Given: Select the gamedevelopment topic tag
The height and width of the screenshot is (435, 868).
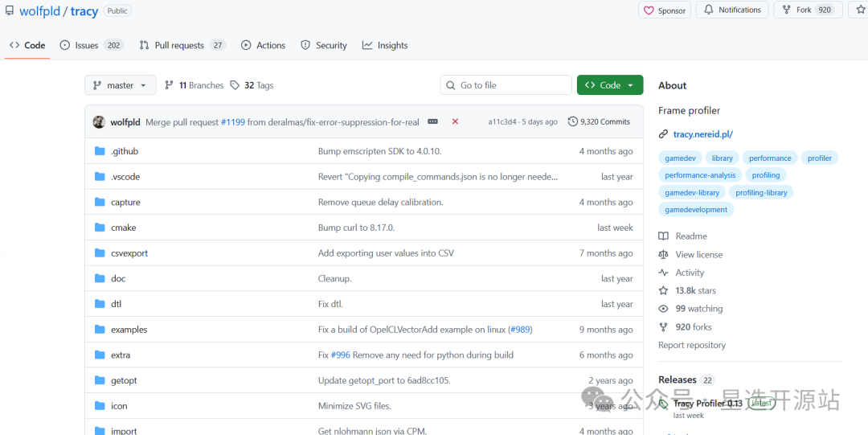Looking at the screenshot, I should tap(696, 210).
